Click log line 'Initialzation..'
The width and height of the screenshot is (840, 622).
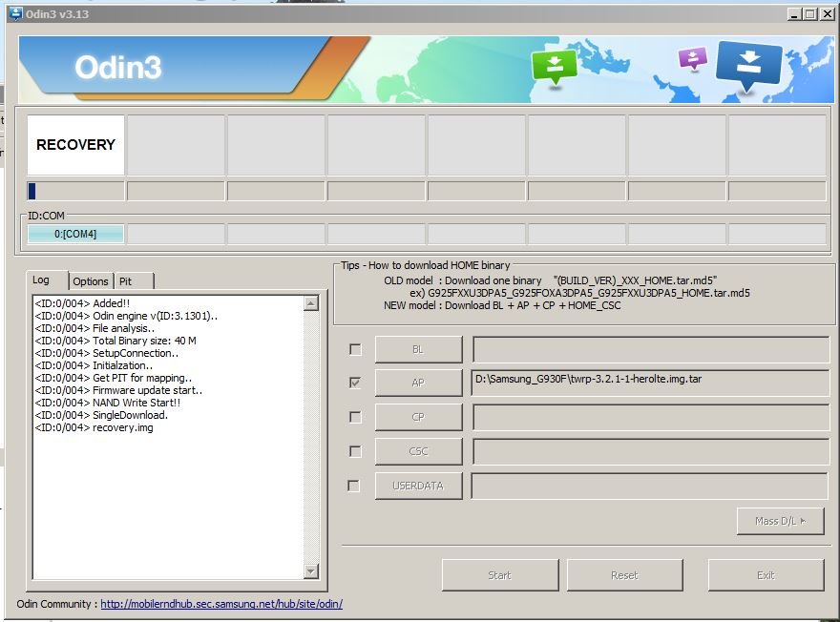(x=94, y=365)
